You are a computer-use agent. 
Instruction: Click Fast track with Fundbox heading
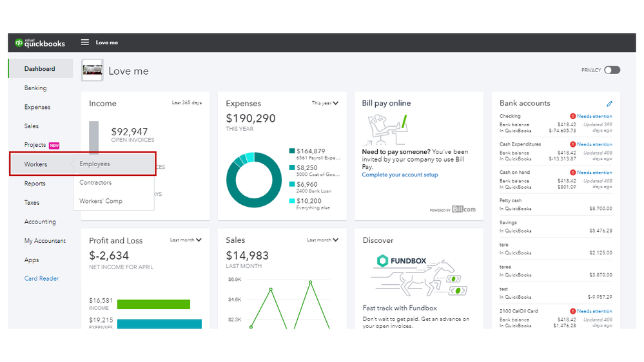400,308
